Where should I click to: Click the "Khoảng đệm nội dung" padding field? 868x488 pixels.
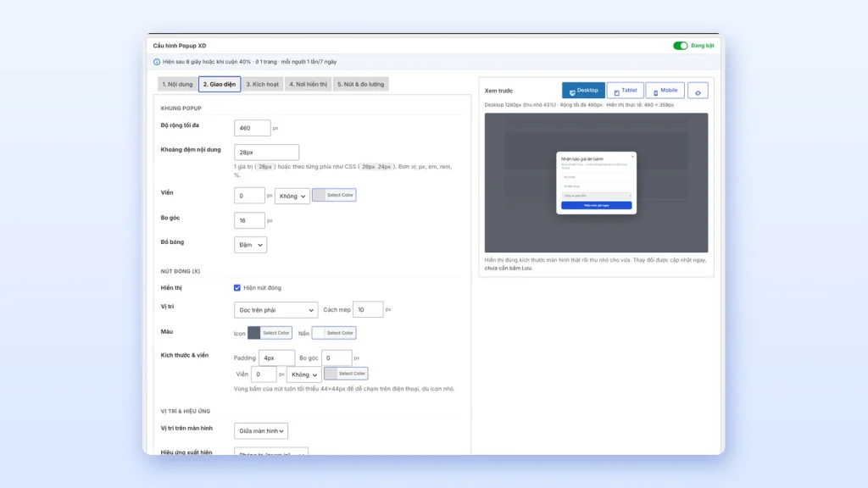click(266, 152)
